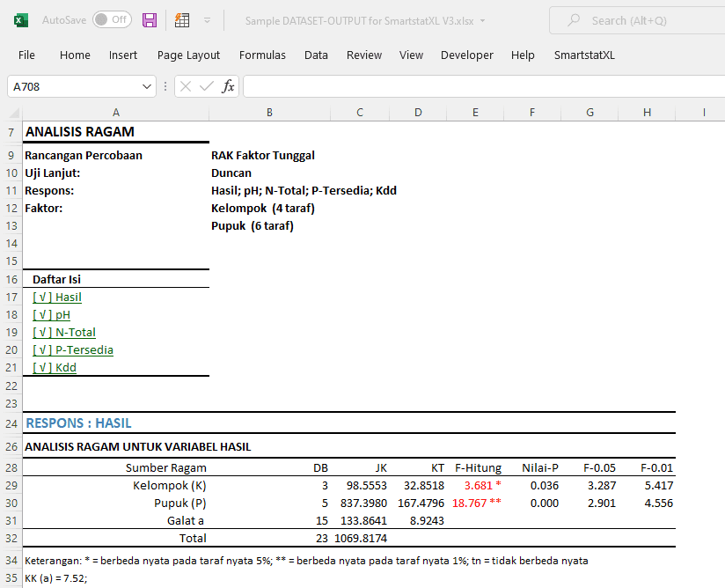Expand the Name Box dropdown arrow

point(148,87)
